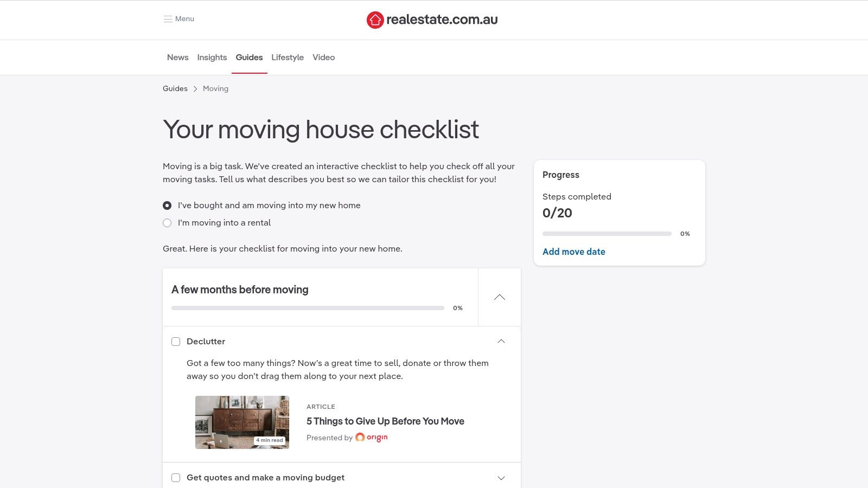This screenshot has width=868, height=488.
Task: Tick the Declutter checkbox
Action: point(176,342)
